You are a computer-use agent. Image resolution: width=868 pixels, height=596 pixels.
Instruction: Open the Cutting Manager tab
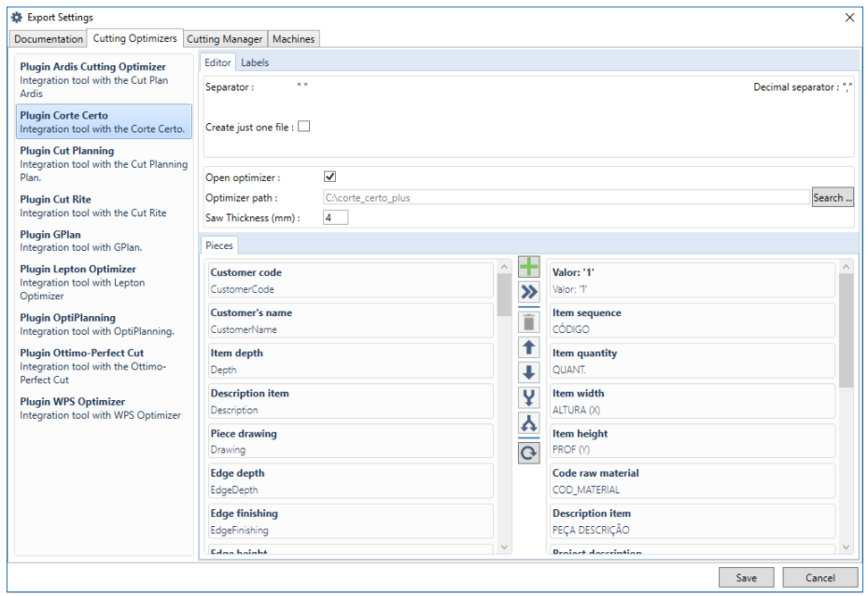click(224, 39)
